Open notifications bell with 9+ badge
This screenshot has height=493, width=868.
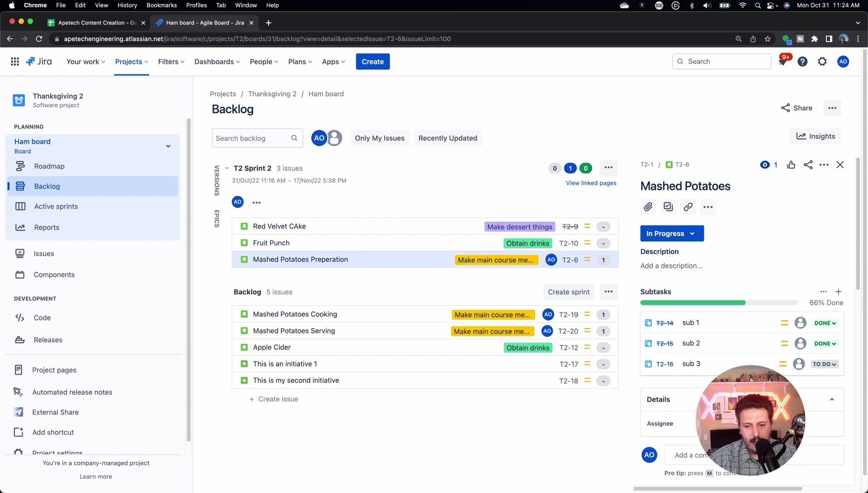[783, 62]
